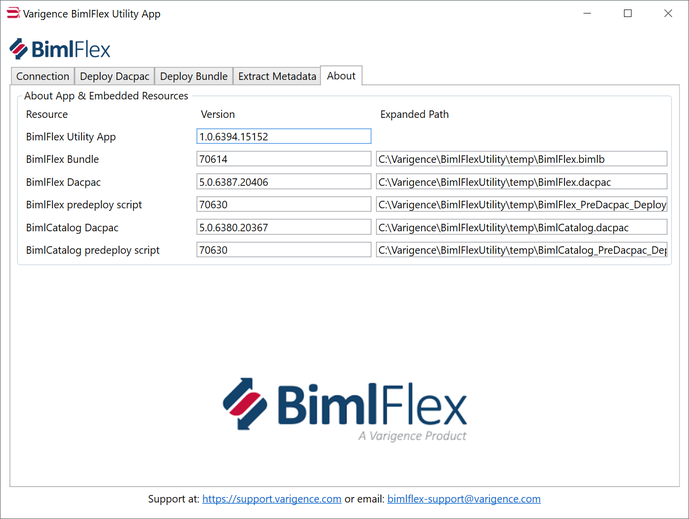This screenshot has height=519, width=689.
Task: Select the Deploy Bundle tab
Action: pyautogui.click(x=193, y=76)
